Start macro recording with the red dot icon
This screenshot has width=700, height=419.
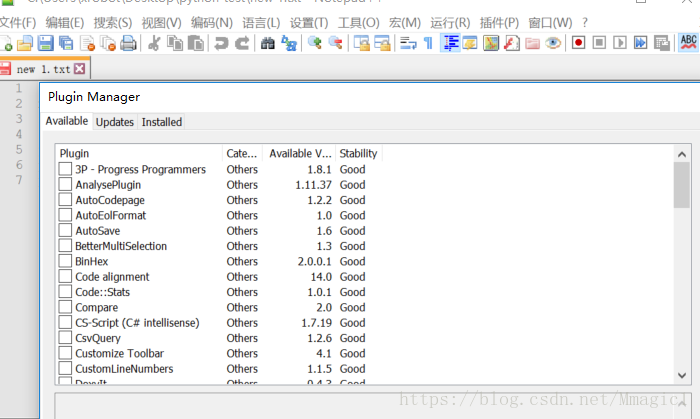click(579, 43)
